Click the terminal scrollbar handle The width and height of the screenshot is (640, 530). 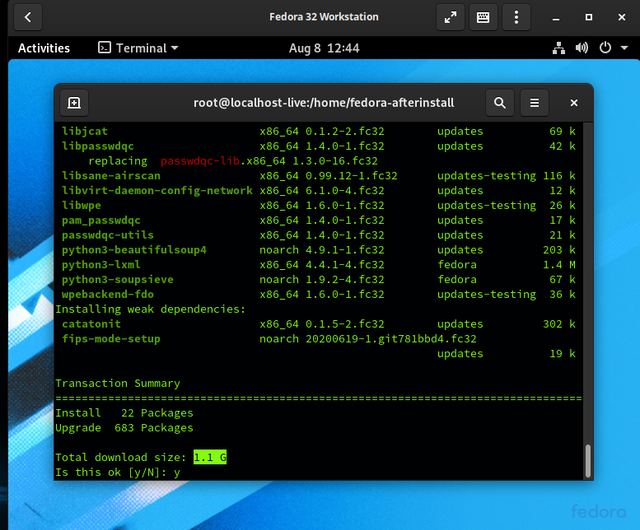(588, 461)
